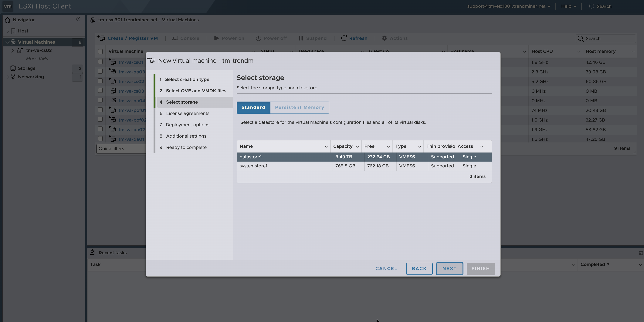Check the tm-va-cs01 row checkbox

(100, 62)
